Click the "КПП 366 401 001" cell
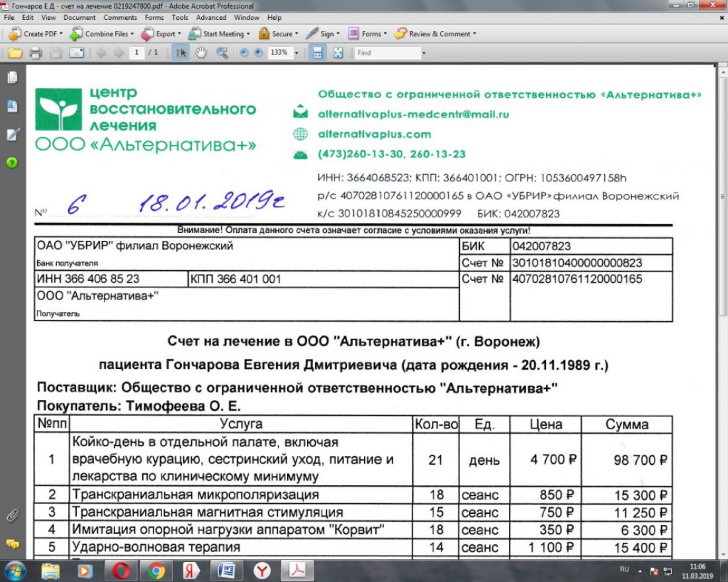The height and width of the screenshot is (582, 728). 323,279
